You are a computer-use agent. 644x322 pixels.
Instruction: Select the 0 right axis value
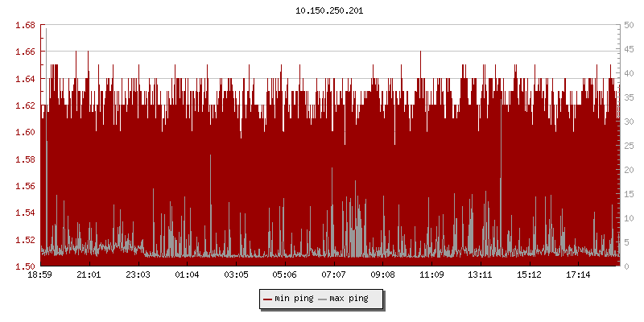[x=625, y=266]
